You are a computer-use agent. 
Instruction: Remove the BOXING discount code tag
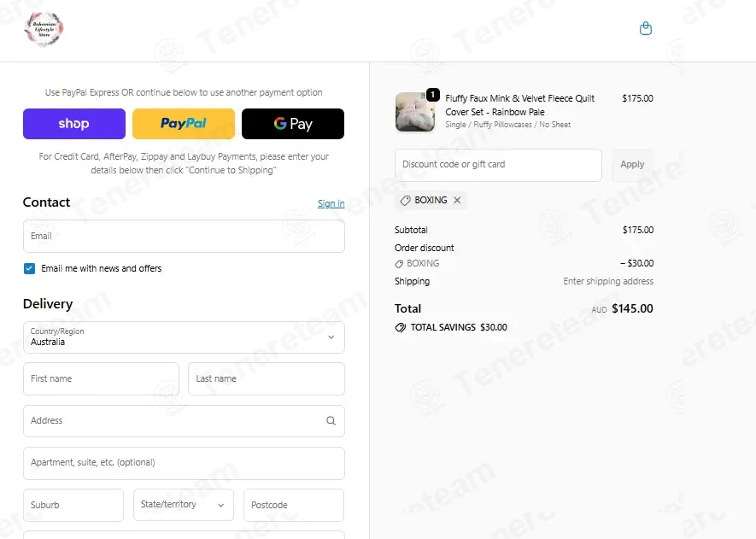coord(457,200)
